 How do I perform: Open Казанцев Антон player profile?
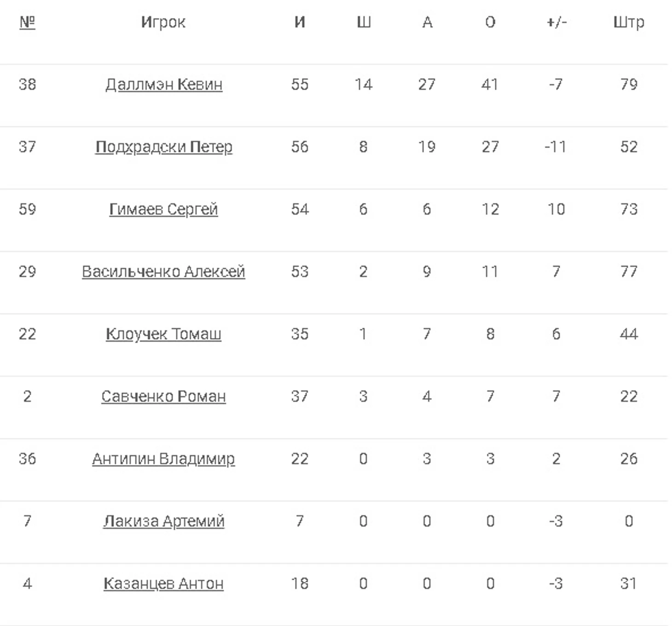click(x=163, y=583)
